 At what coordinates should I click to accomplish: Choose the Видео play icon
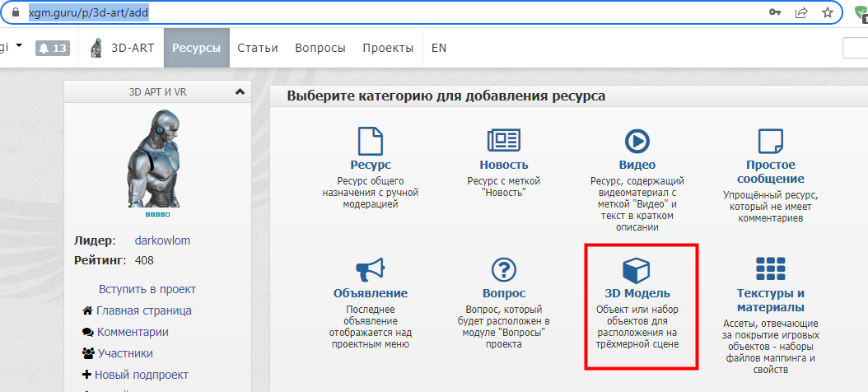point(637,141)
